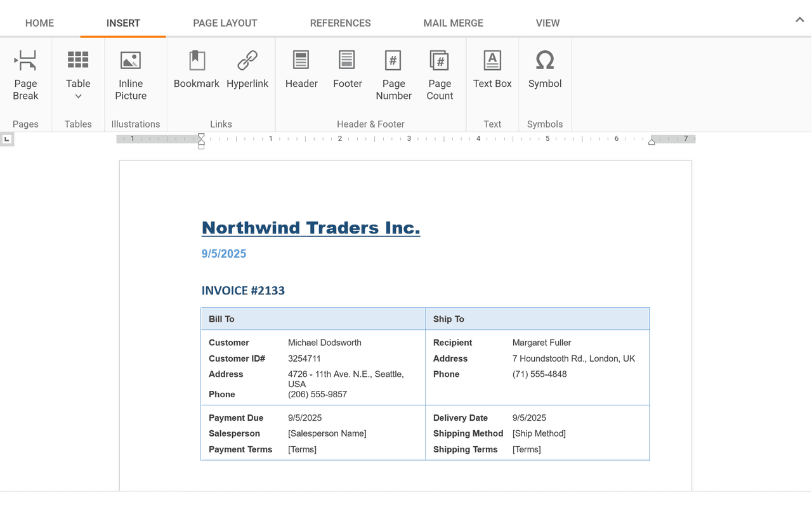Viewport: 812px width, 507px height.
Task: Click the Delivery Date value
Action: click(529, 418)
